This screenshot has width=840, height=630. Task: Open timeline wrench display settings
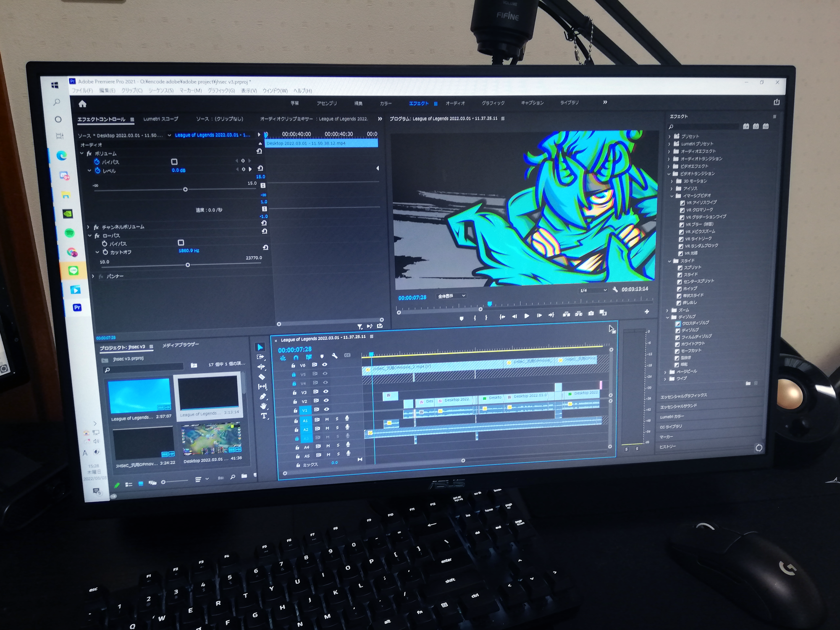pos(335,356)
